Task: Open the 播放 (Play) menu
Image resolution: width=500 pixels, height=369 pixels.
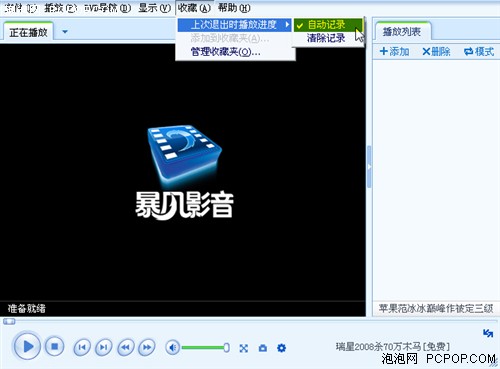Action: [x=60, y=8]
